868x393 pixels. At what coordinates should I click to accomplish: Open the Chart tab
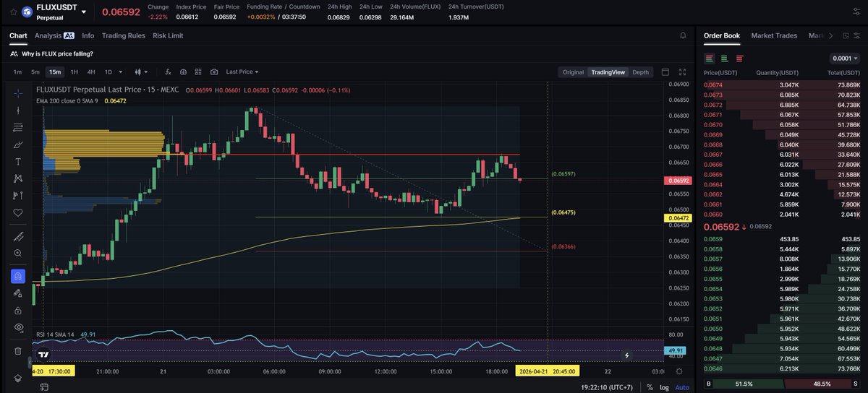[18, 35]
